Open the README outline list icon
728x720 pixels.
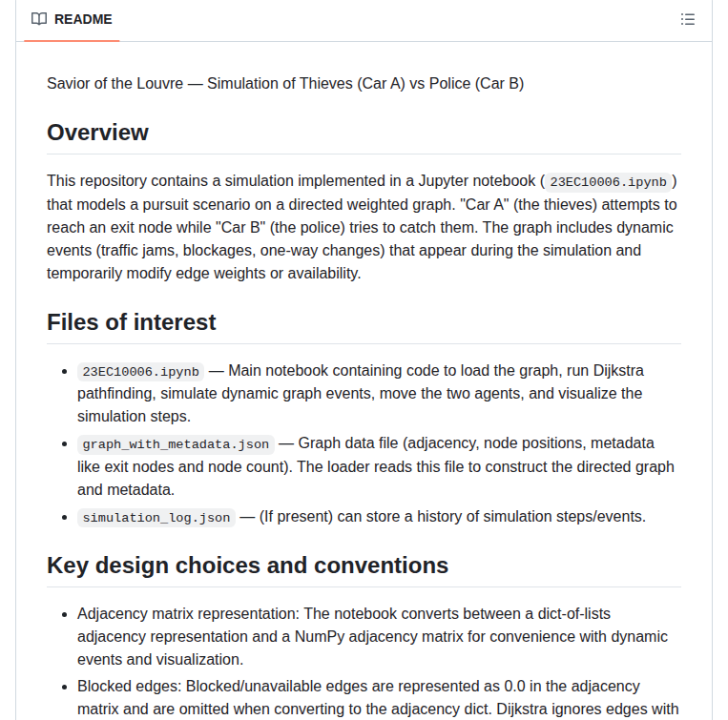[x=687, y=19]
